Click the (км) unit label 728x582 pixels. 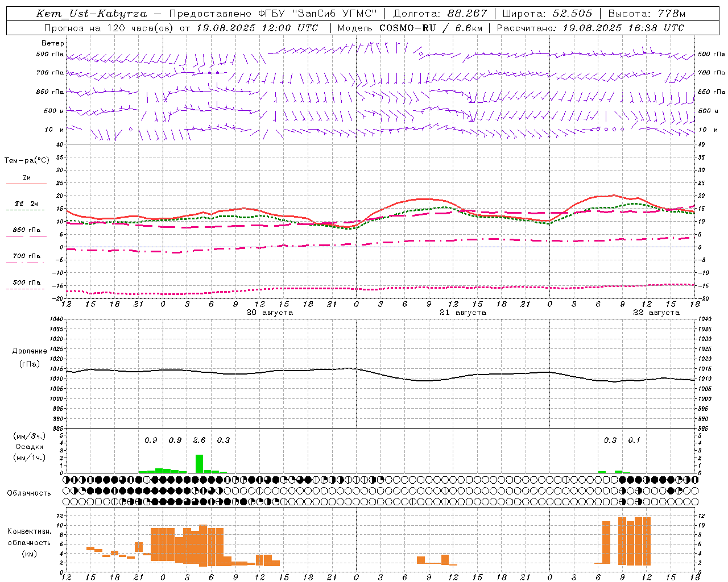pos(30,554)
